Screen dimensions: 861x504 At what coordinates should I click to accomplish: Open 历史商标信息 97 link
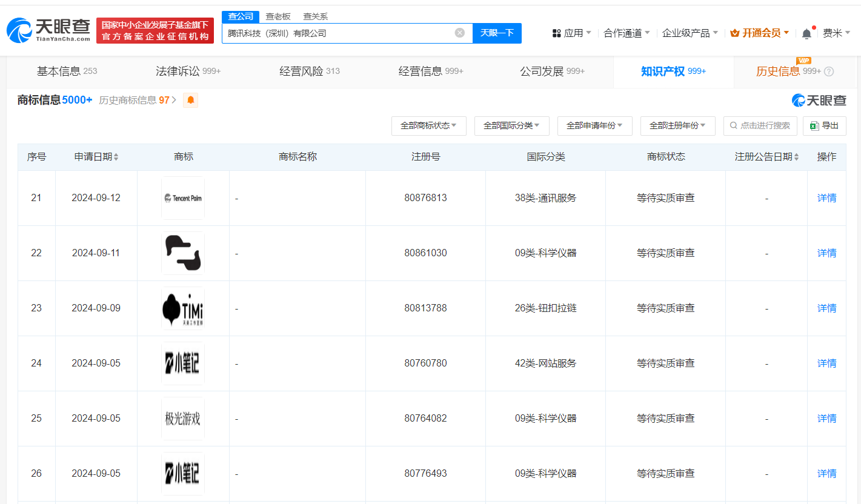tap(137, 101)
